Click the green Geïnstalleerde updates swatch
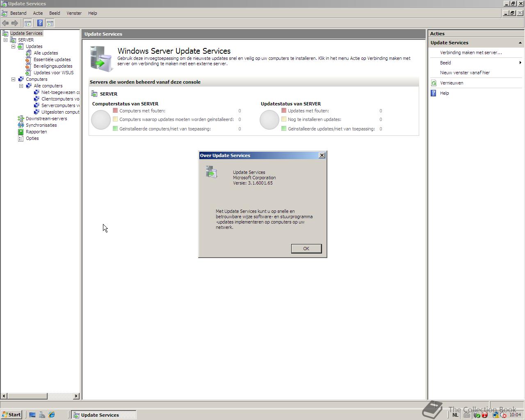This screenshot has height=420, width=525. pos(284,128)
